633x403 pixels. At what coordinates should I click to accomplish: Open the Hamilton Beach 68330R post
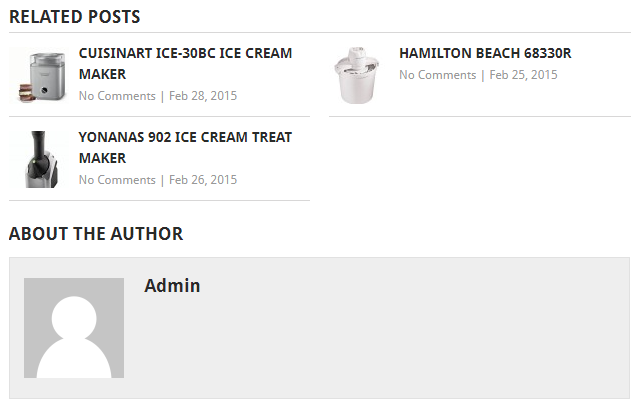tap(485, 53)
